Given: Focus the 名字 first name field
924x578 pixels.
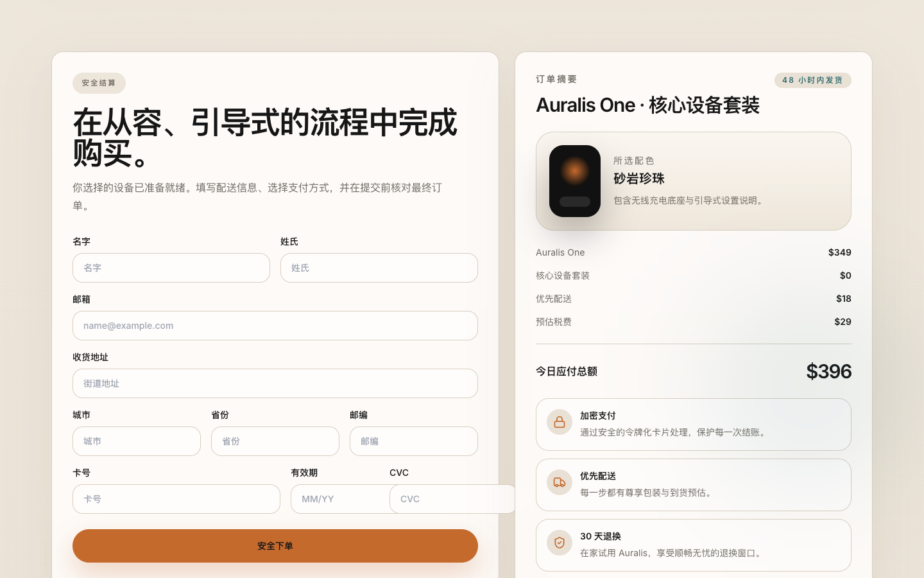Looking at the screenshot, I should [x=171, y=268].
